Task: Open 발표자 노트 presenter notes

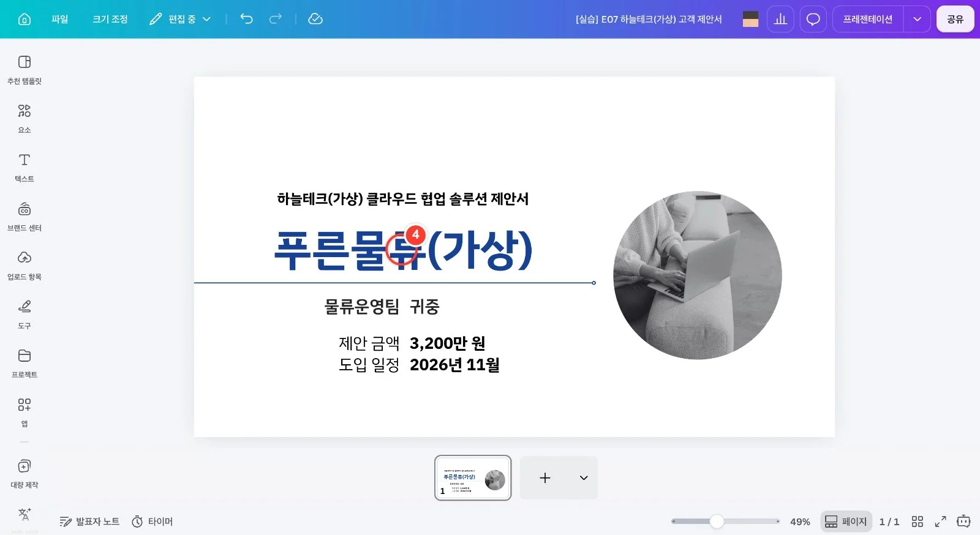Action: coord(89,522)
